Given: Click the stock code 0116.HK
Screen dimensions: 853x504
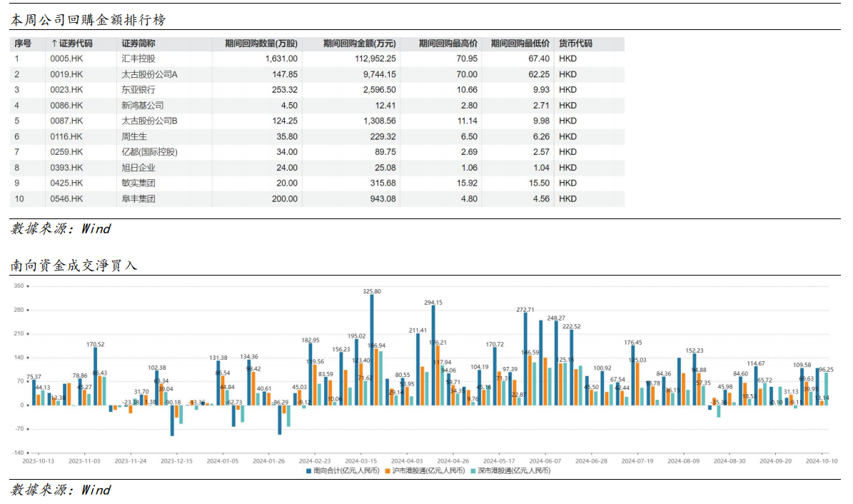Looking at the screenshot, I should (66, 136).
